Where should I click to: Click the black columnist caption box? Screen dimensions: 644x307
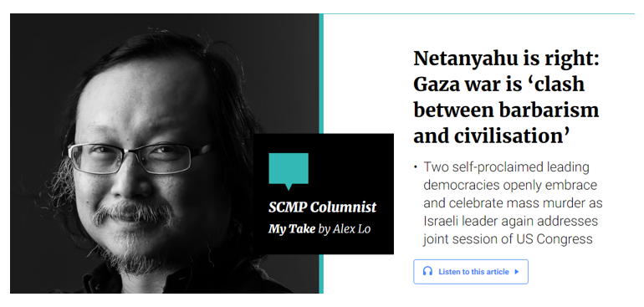point(323,193)
